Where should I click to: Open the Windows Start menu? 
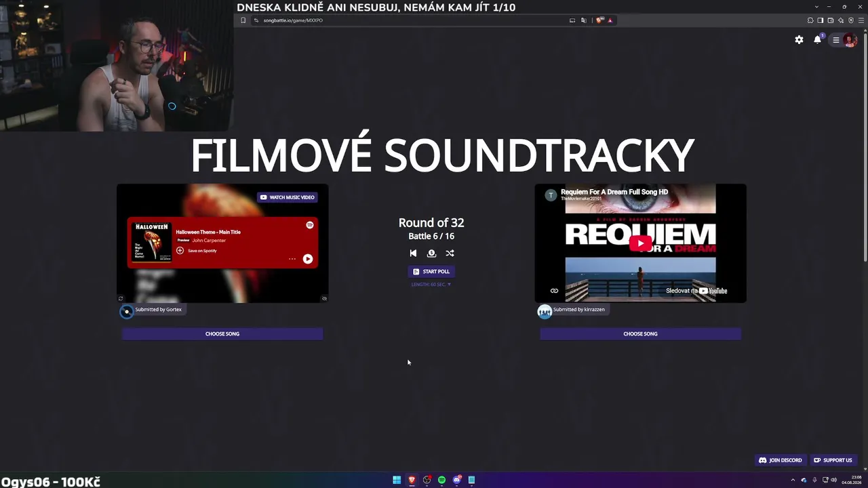(x=397, y=480)
